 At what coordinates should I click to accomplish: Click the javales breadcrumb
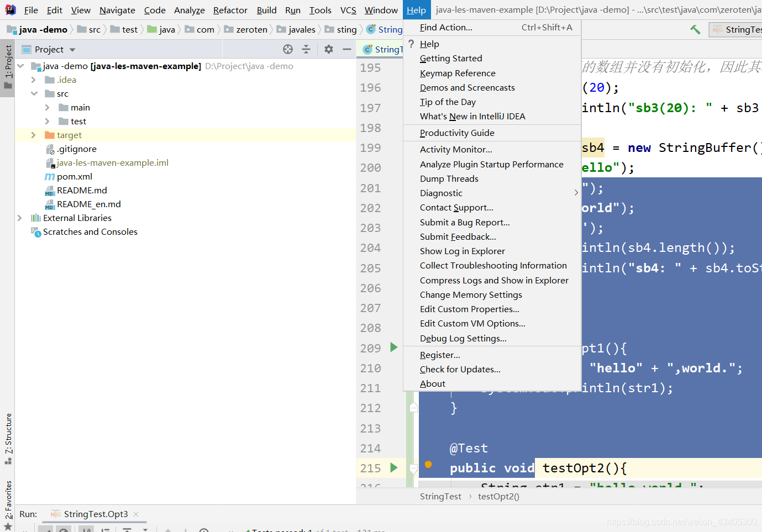[x=296, y=29]
